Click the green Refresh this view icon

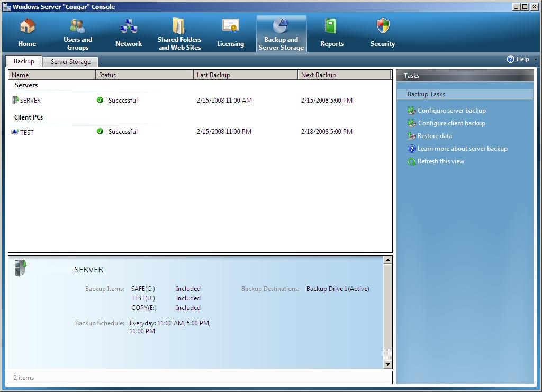click(412, 162)
